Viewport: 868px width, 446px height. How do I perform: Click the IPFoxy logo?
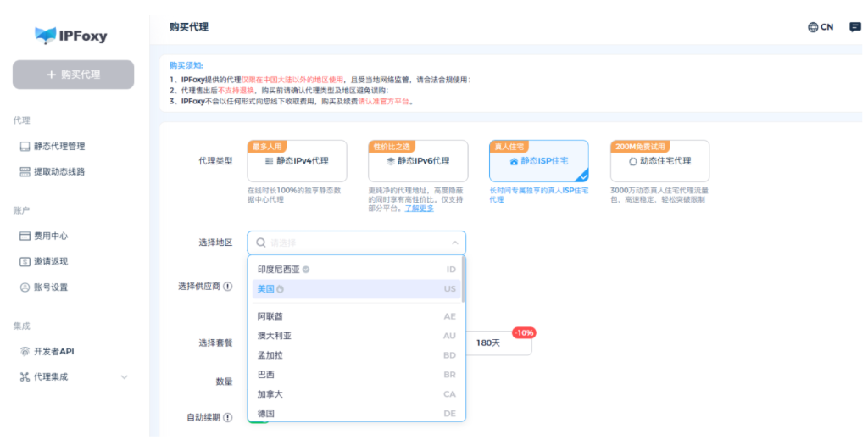pos(71,36)
